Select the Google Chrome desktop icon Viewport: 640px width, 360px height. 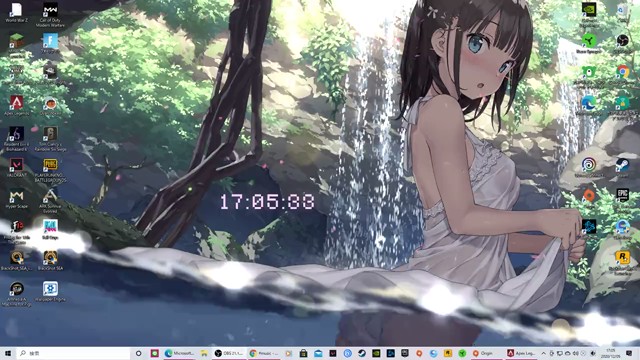click(x=622, y=75)
